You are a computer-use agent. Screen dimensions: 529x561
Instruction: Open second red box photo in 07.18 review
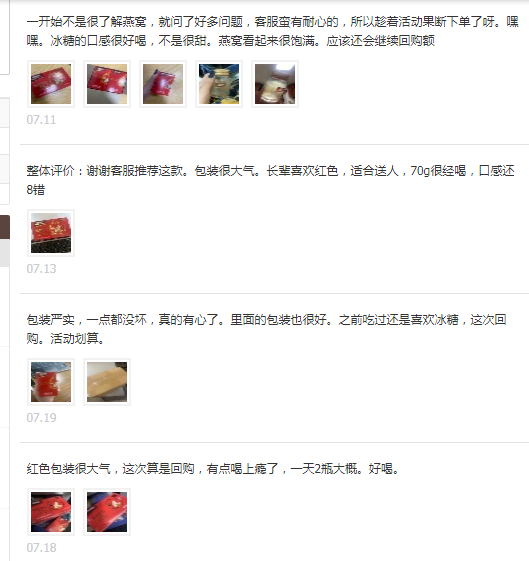pos(107,512)
